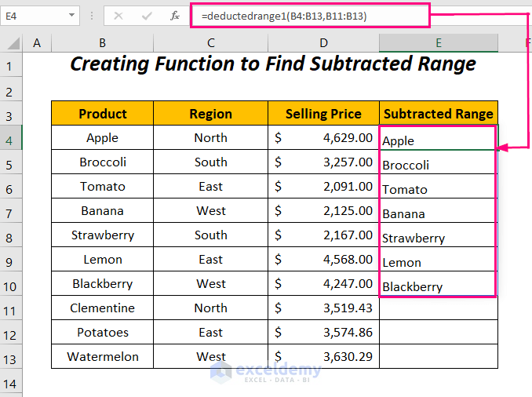Select 'Banana' in Subtracted Range column

[439, 211]
